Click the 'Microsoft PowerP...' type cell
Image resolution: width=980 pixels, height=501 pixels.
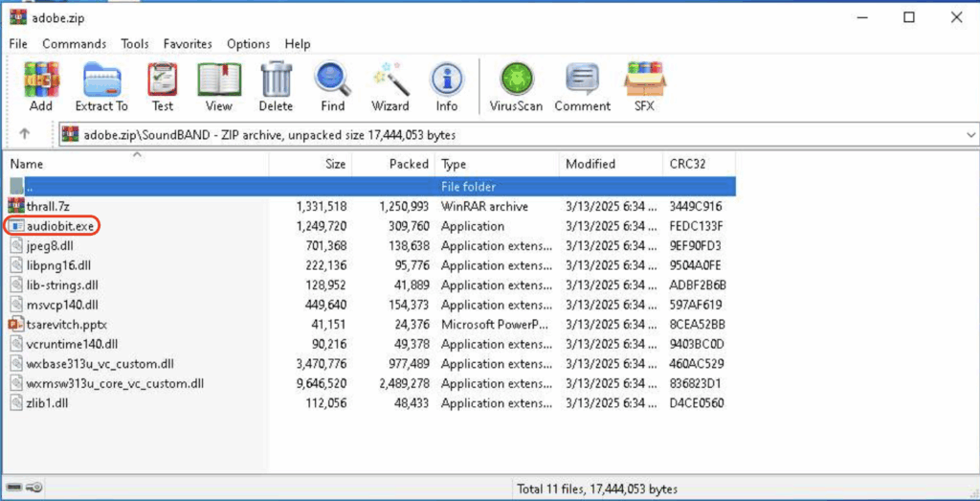(x=497, y=325)
